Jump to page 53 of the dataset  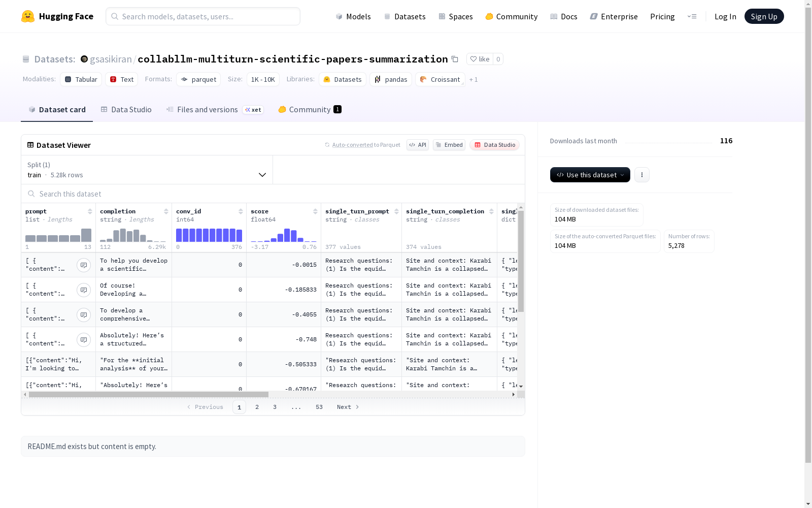[x=319, y=407]
